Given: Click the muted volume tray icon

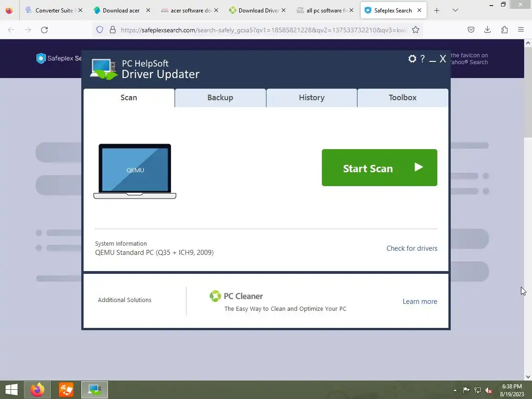Looking at the screenshot, I should click(x=489, y=390).
